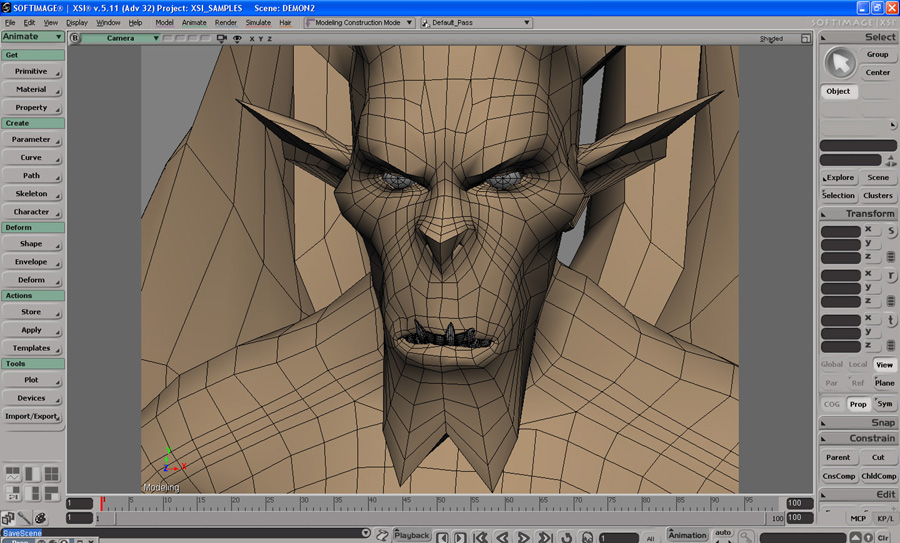Open the toolbar panel with overlapping boxes icon
The width and height of the screenshot is (900, 543).
[7, 518]
